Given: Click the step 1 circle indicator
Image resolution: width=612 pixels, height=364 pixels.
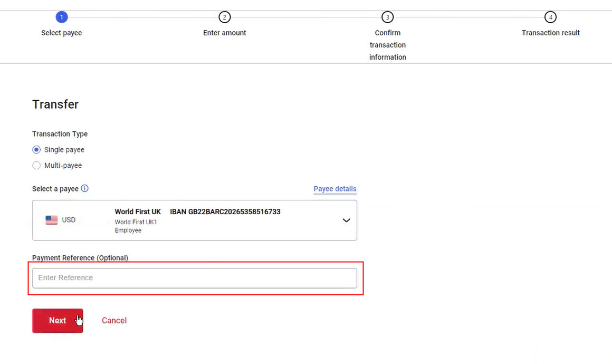Looking at the screenshot, I should pyautogui.click(x=62, y=17).
